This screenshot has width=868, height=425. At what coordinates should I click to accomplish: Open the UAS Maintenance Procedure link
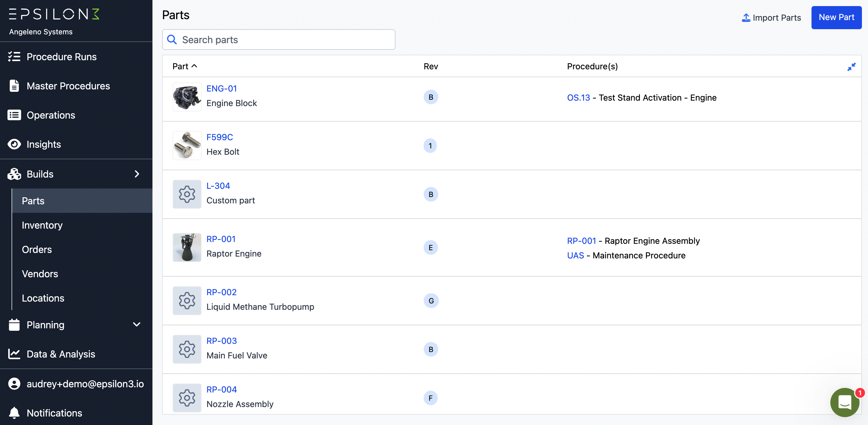click(x=575, y=255)
